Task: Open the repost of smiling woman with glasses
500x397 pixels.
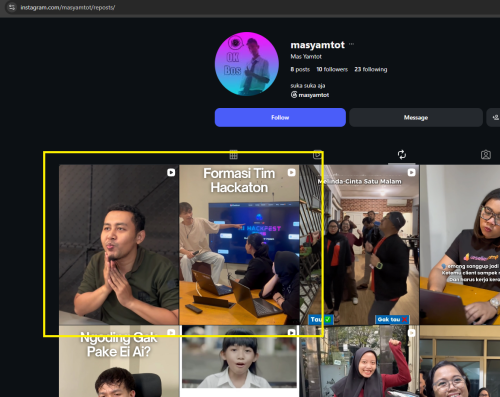Action: click(x=460, y=361)
